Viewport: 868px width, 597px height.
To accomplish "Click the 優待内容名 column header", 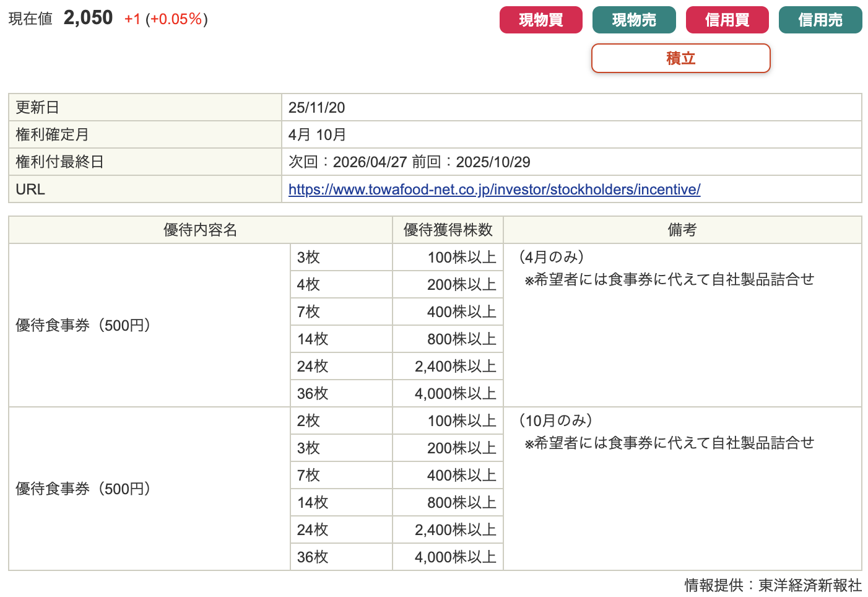I will coord(200,230).
